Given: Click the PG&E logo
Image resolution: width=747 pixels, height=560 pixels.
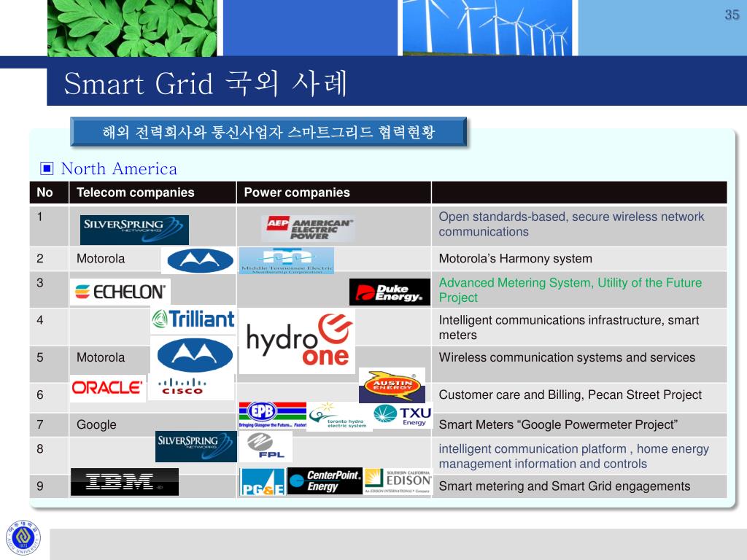Looking at the screenshot, I should tap(263, 482).
